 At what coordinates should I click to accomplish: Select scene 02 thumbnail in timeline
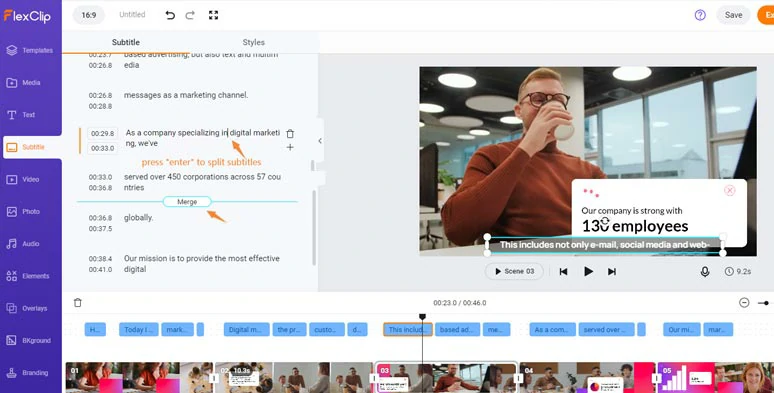tap(295, 377)
